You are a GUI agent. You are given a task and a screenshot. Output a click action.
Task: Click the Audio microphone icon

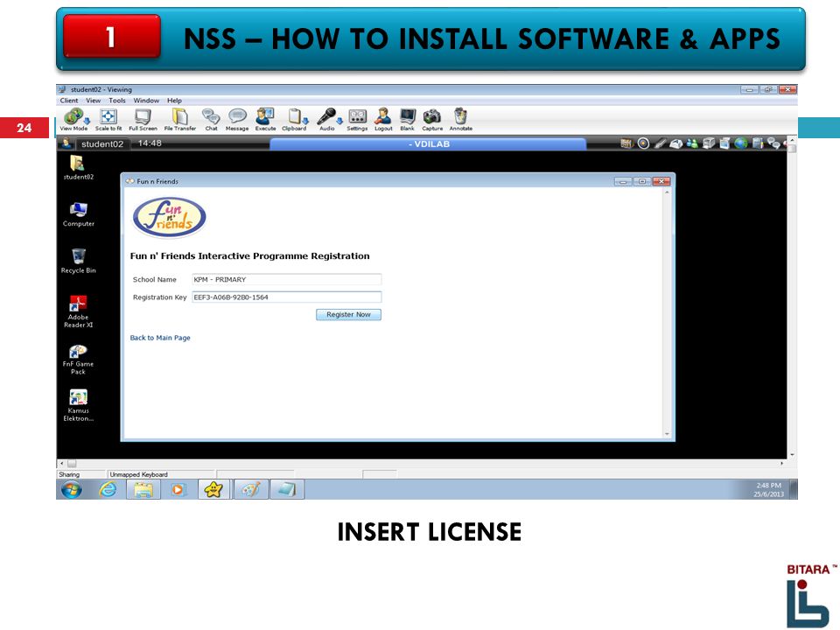[x=326, y=120]
